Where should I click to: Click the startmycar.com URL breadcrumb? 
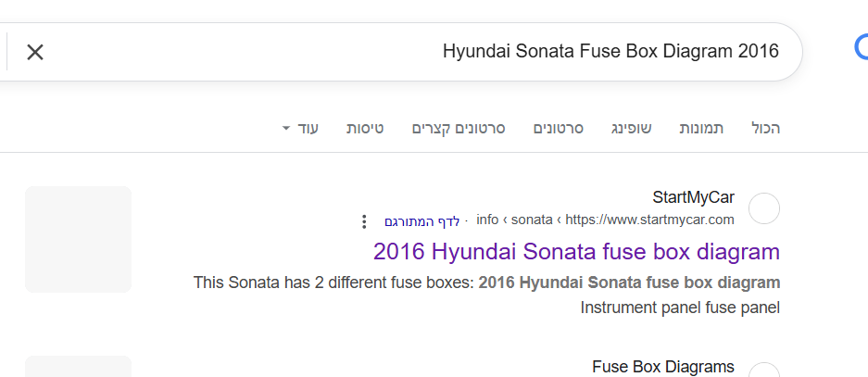[x=605, y=220]
